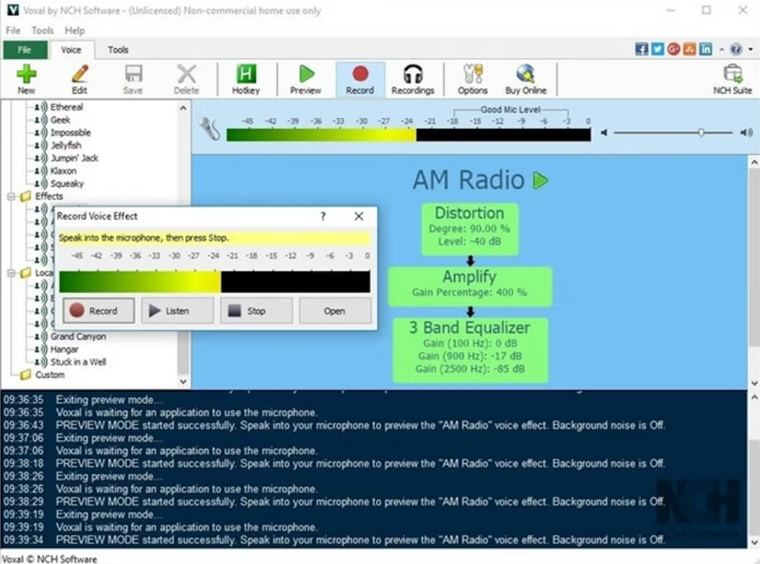The height and width of the screenshot is (564, 760).
Task: Adjust the preview volume slider handle
Action: [701, 132]
